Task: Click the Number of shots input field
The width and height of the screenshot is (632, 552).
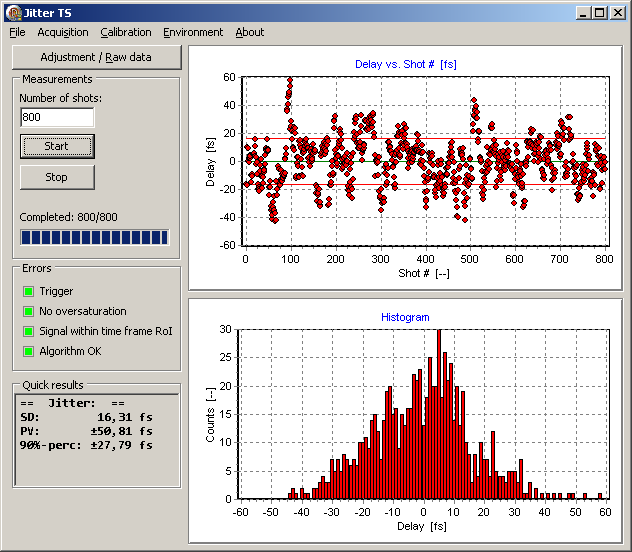Action: (x=57, y=117)
